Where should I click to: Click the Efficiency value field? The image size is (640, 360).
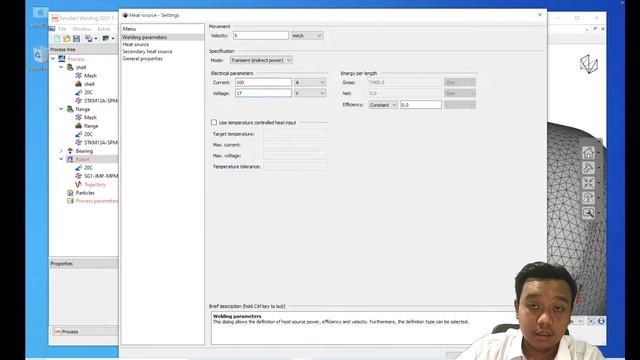pyautogui.click(x=420, y=105)
